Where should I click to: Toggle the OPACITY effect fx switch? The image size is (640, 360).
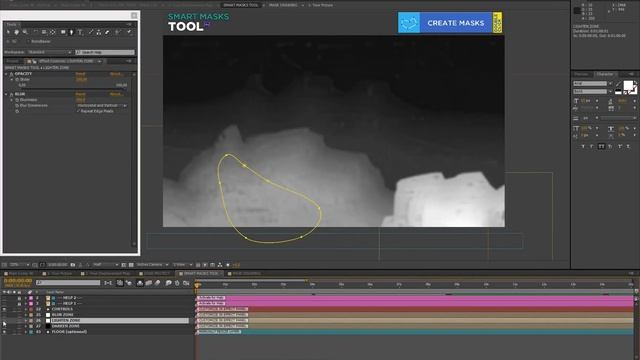[x=11, y=74]
